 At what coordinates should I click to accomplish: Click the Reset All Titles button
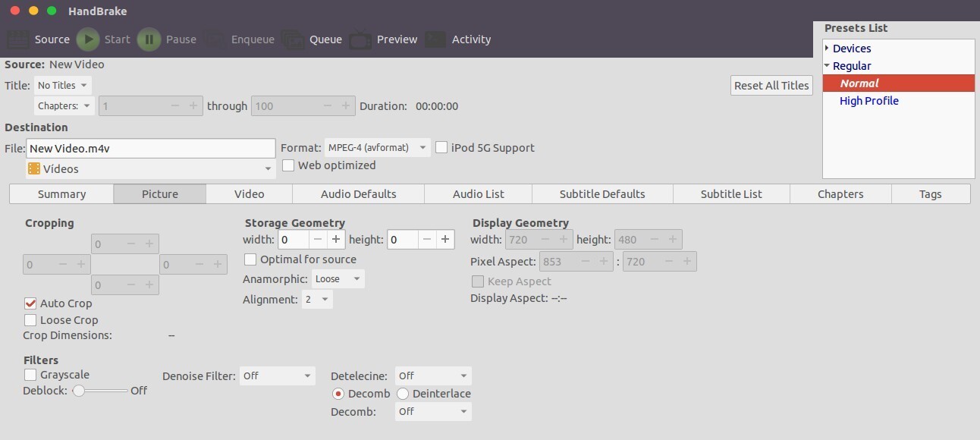coord(771,86)
